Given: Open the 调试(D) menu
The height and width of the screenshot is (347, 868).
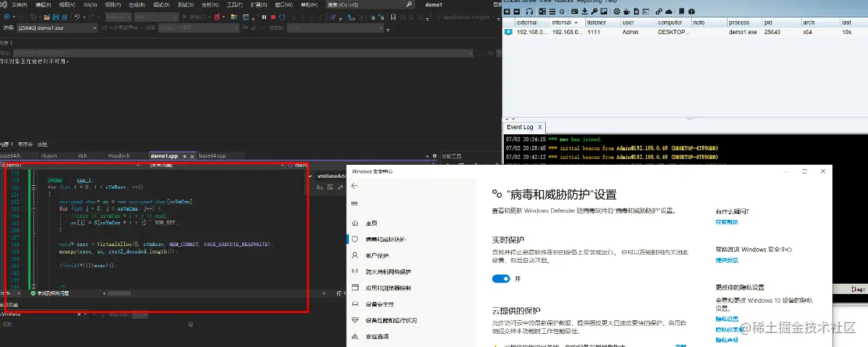Looking at the screenshot, I should pos(161,4).
